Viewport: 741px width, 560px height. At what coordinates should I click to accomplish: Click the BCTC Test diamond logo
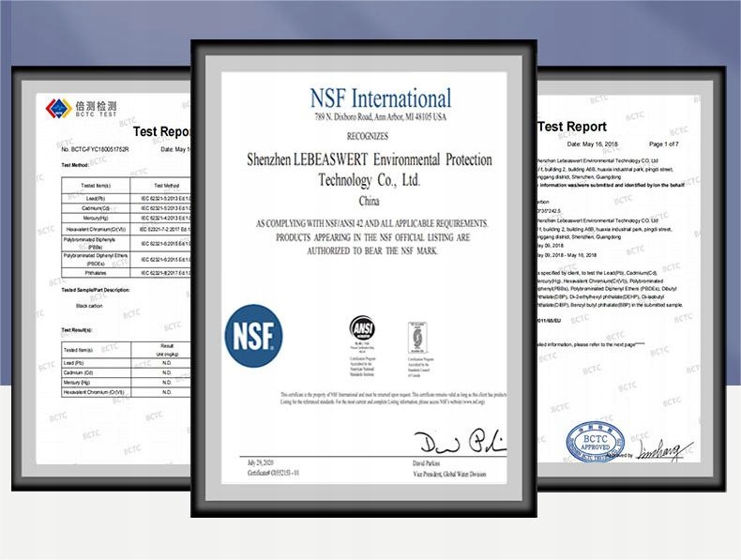click(x=58, y=109)
